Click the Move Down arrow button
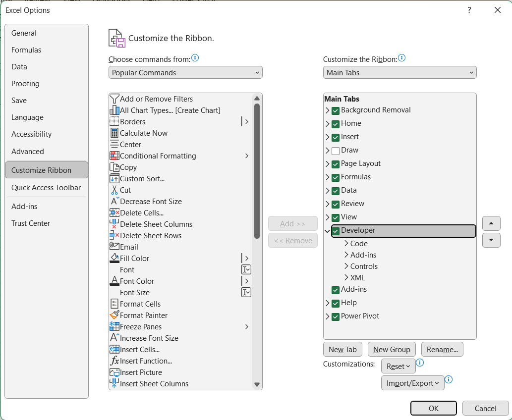512x420 pixels. (x=491, y=240)
